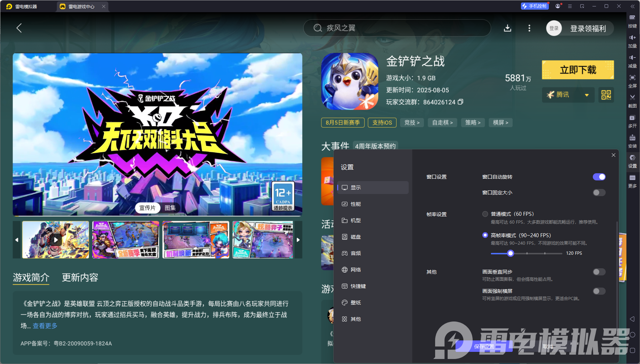Open the 网络 settings section
This screenshot has width=640, height=364.
click(373, 270)
